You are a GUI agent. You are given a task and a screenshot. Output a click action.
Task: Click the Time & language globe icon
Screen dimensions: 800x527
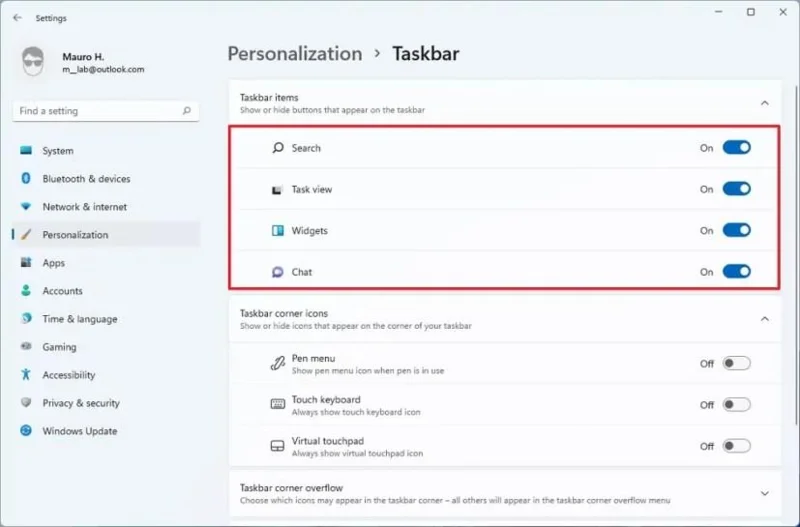(26, 318)
